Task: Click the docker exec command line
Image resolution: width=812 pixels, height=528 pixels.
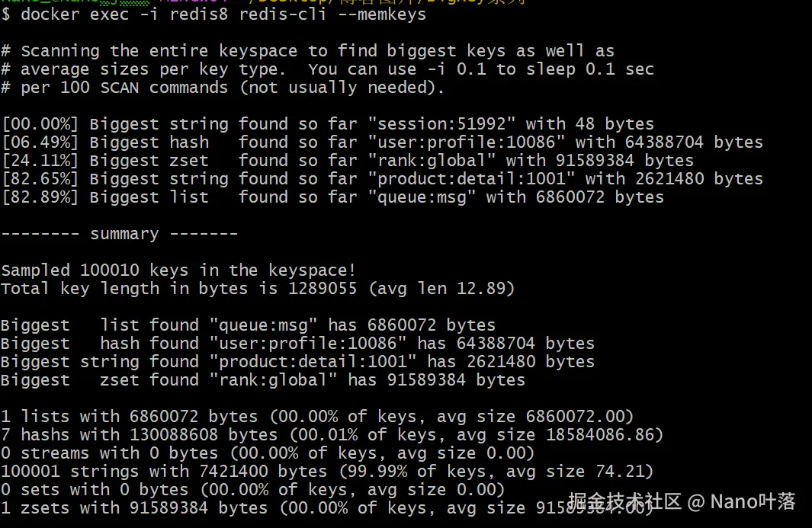Action: 213,14
